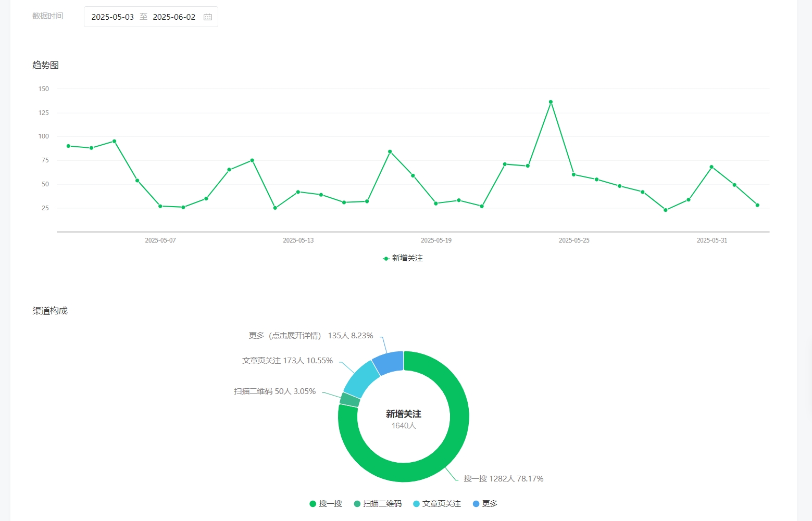Click the 100 y-axis label

(44, 136)
